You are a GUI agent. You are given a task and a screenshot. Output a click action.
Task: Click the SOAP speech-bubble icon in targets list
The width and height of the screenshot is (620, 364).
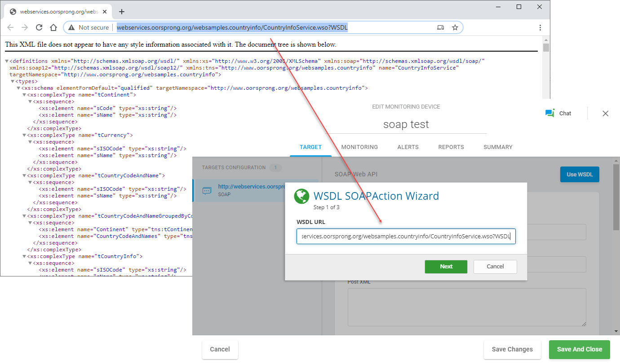point(207,190)
